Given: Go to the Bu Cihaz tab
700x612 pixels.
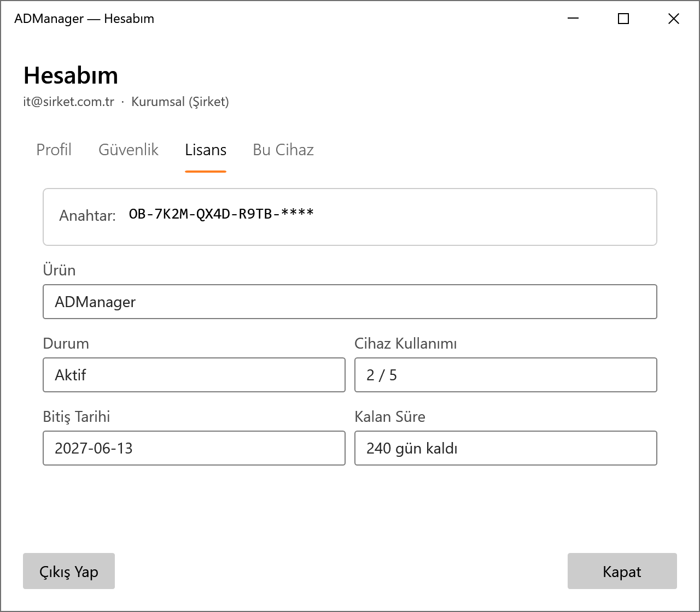Looking at the screenshot, I should [x=283, y=150].
